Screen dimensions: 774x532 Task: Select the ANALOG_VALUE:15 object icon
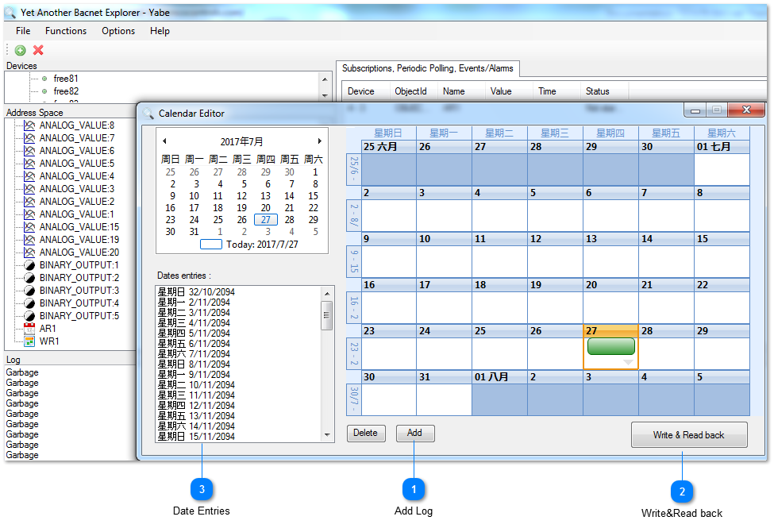tap(29, 227)
